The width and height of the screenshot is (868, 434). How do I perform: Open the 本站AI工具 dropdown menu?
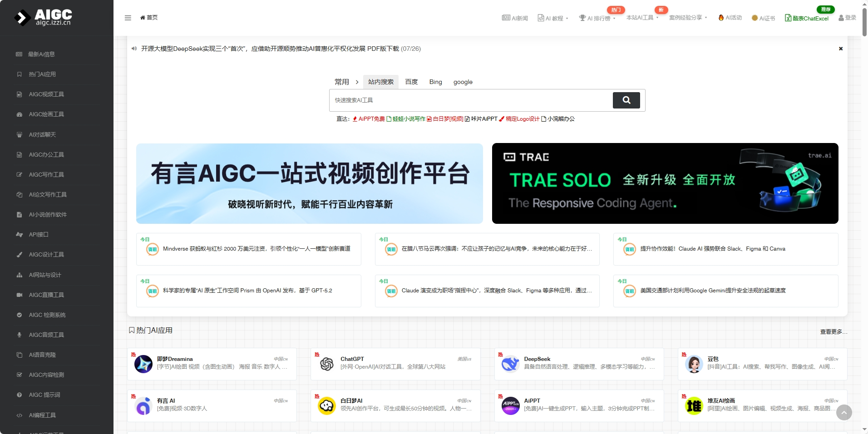pyautogui.click(x=642, y=18)
